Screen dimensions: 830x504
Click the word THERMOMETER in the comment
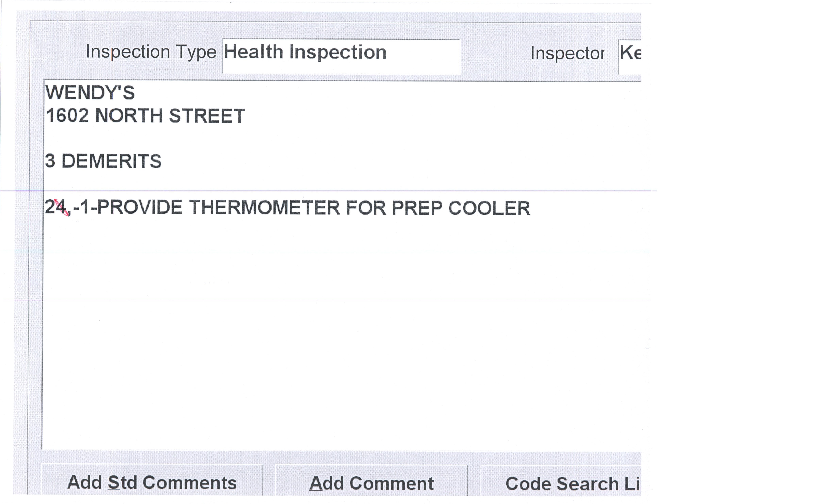pos(264,208)
